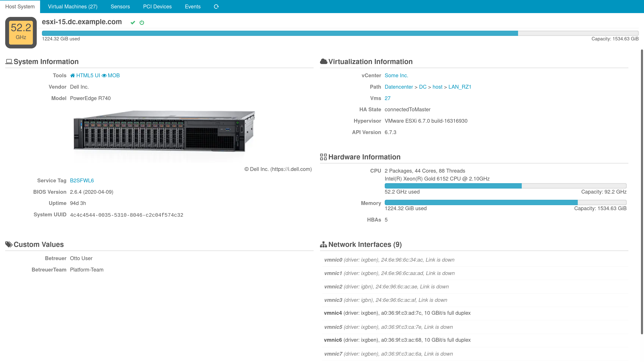Click the green checkmark status icon
This screenshot has height=362, width=644.
133,22
